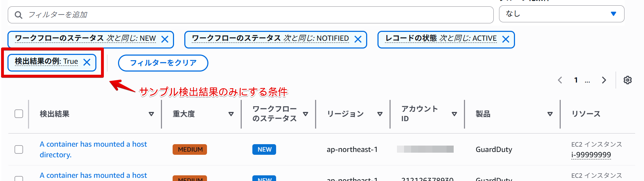Remove the 検出結果の例 True filter

pyautogui.click(x=87, y=62)
